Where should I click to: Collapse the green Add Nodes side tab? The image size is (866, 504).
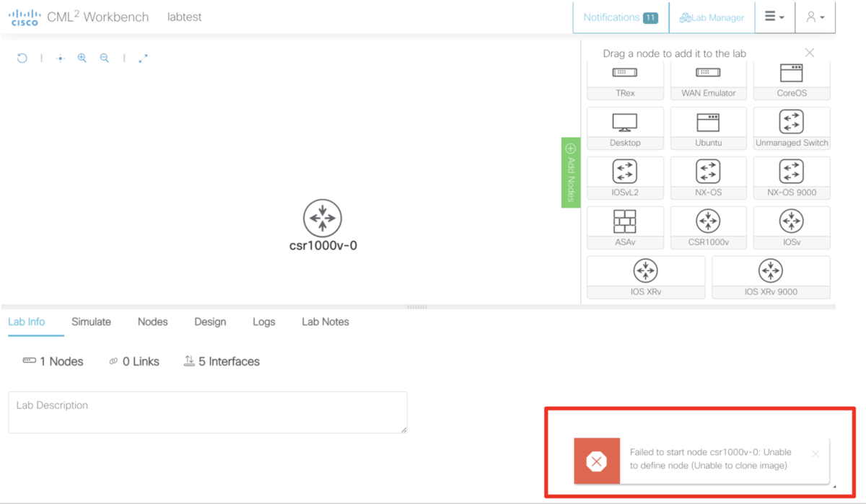[x=571, y=173]
